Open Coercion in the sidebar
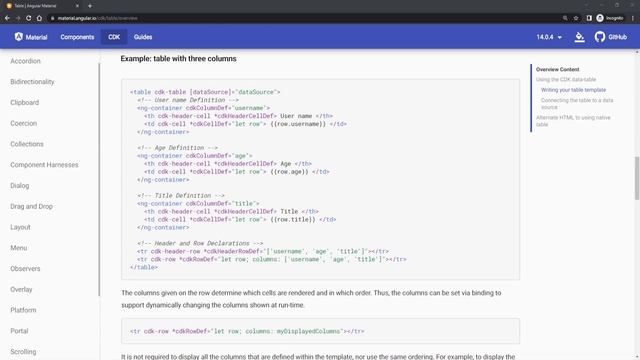 [x=24, y=123]
